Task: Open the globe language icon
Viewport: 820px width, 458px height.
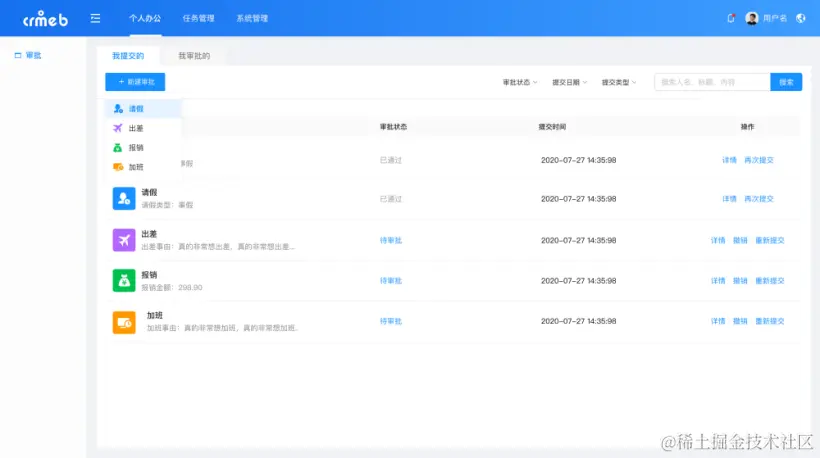Action: [x=801, y=18]
